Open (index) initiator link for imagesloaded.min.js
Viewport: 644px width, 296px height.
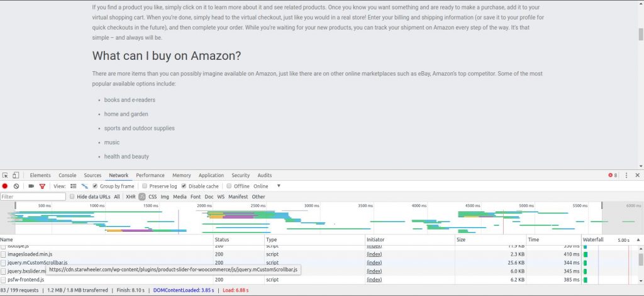click(x=374, y=254)
